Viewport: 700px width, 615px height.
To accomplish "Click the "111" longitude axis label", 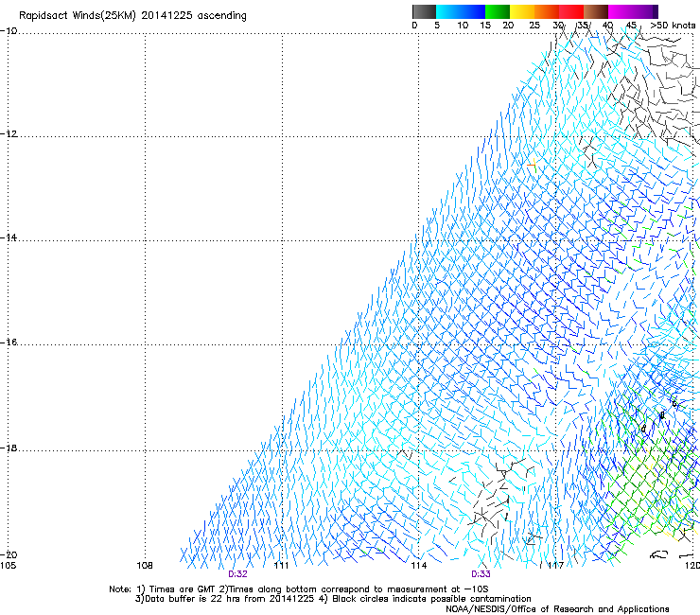I will point(281,566).
